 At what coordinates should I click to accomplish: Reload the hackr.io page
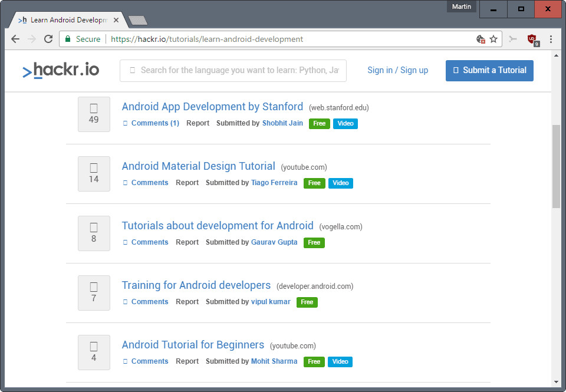(48, 39)
